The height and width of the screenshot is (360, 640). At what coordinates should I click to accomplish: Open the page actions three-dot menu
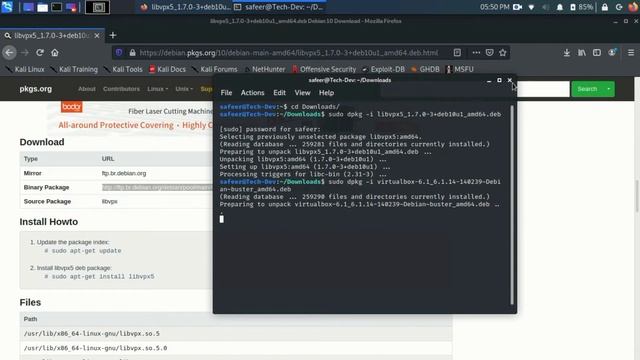coord(476,53)
